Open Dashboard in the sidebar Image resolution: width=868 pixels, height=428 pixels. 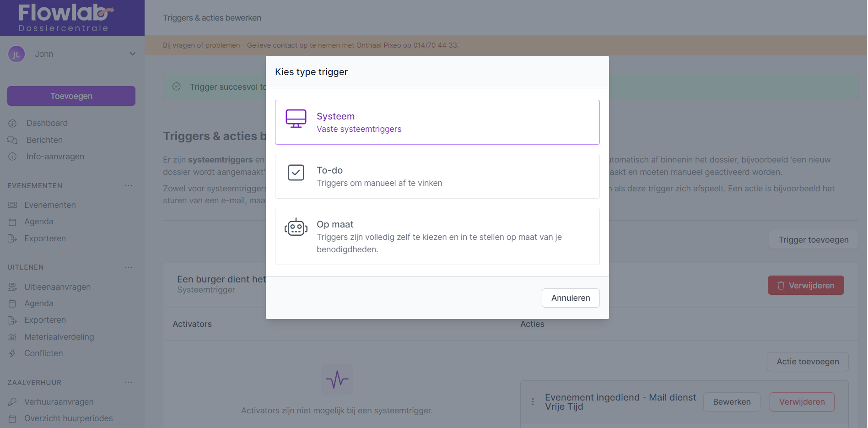(x=47, y=123)
